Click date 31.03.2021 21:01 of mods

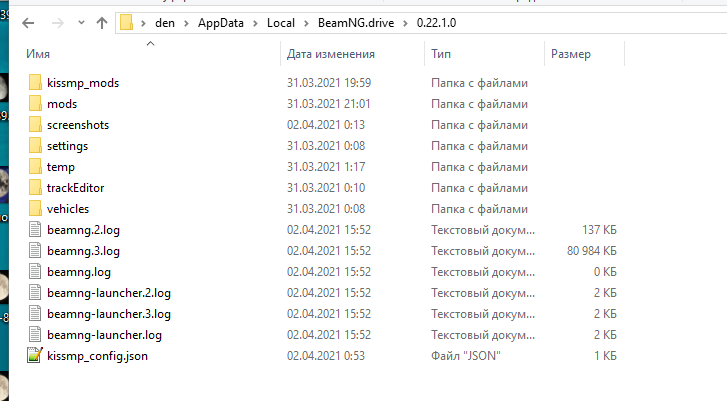(329, 104)
